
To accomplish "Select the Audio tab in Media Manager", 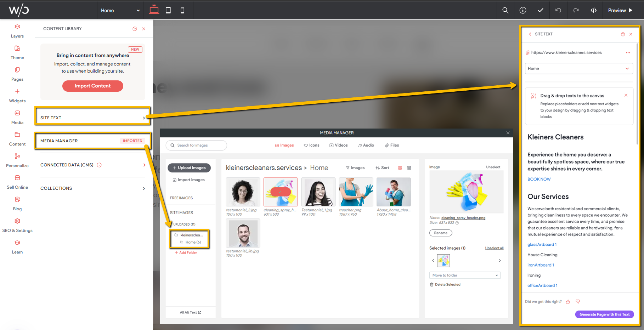I will point(366,145).
